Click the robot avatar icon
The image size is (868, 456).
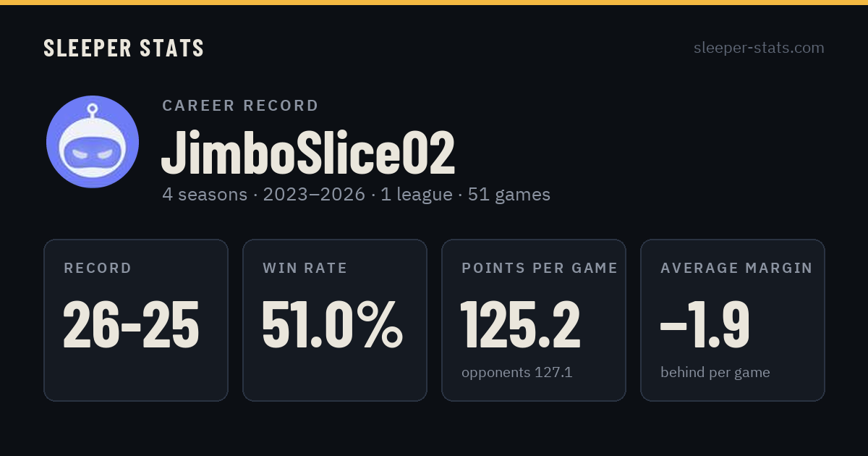point(93,142)
